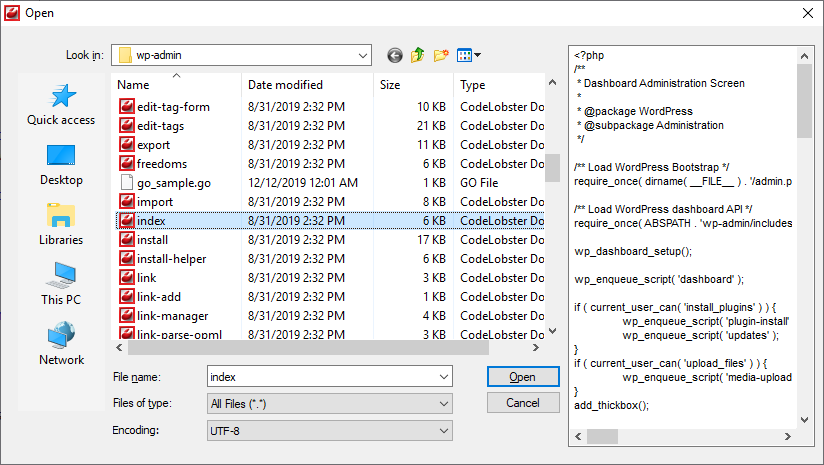Open the View menu icon

point(465,55)
